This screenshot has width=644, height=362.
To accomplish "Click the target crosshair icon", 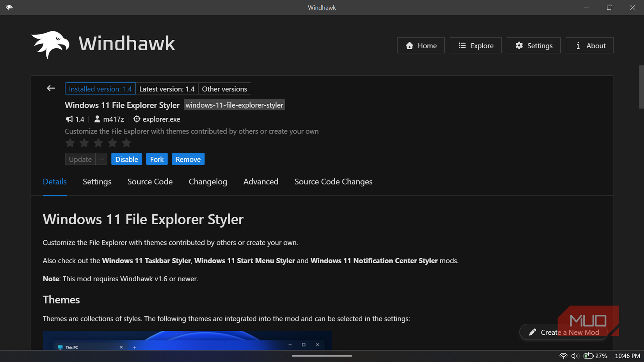I will pyautogui.click(x=137, y=119).
